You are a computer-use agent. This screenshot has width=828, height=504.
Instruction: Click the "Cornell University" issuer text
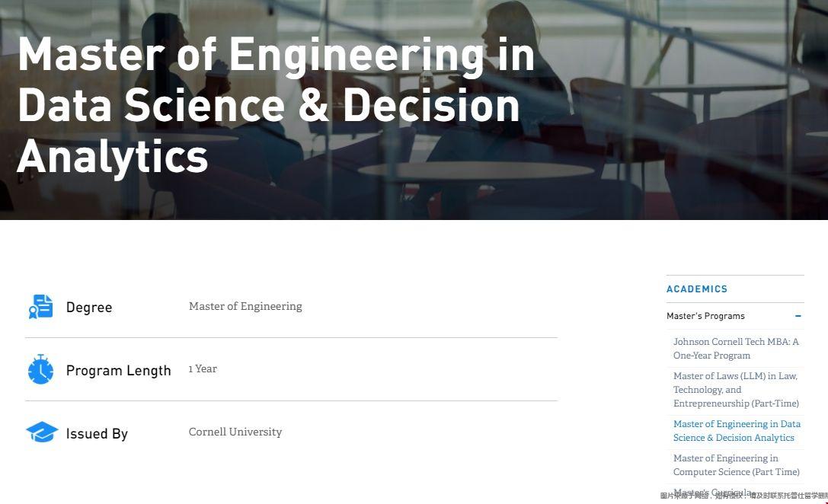pos(235,432)
